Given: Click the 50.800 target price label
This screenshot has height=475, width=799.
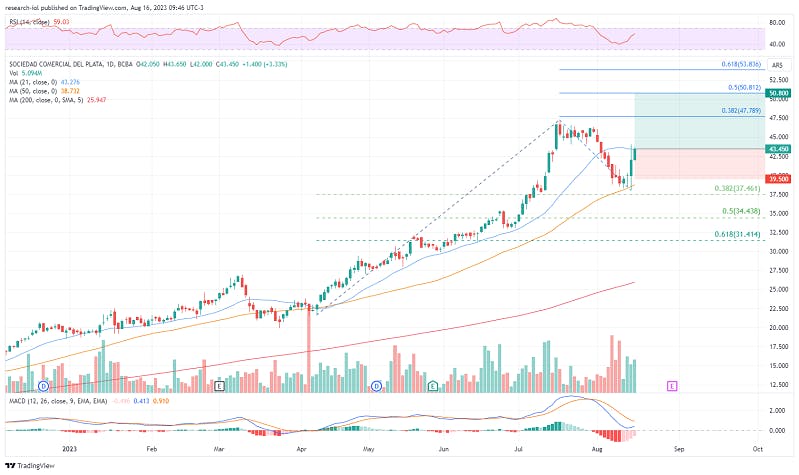Looking at the screenshot, I should (779, 93).
